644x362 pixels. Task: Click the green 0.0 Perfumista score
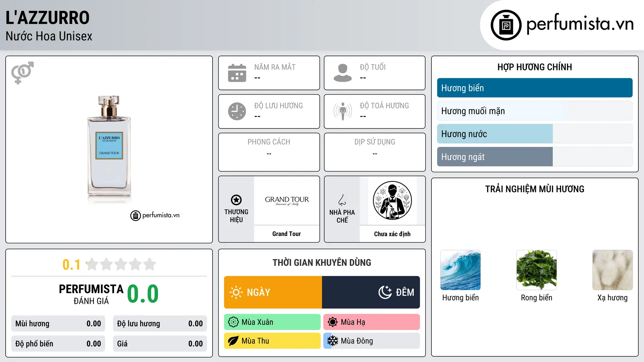pos(143,294)
